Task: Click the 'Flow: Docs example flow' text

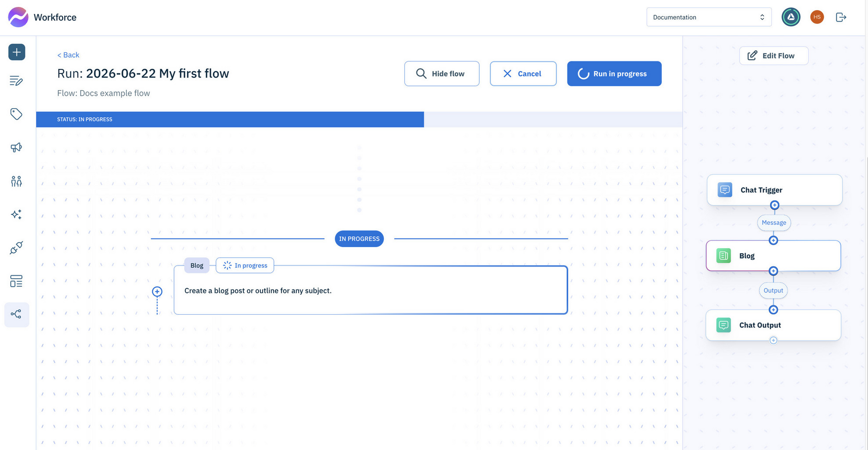Action: click(x=103, y=93)
